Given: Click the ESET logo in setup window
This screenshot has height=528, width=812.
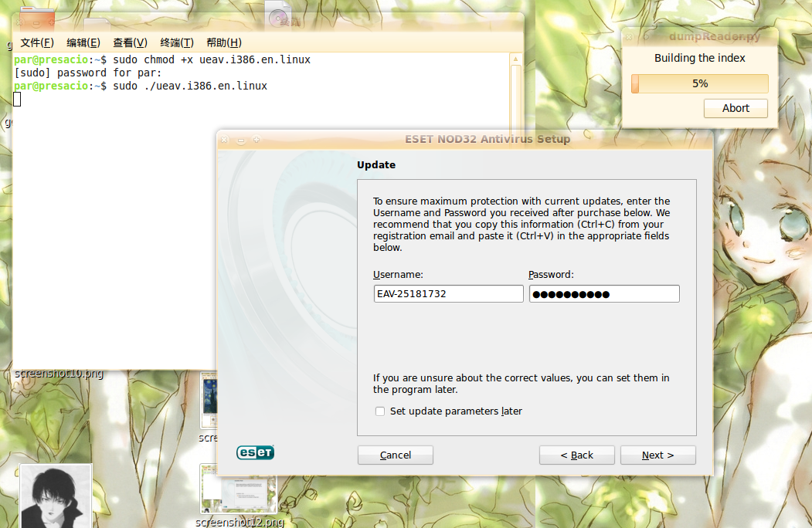Looking at the screenshot, I should tap(255, 452).
